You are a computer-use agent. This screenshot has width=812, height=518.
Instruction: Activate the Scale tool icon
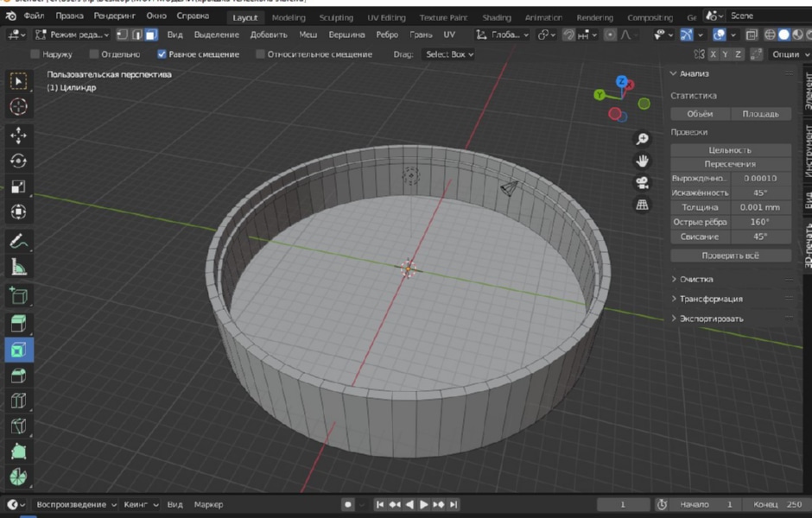(x=19, y=186)
